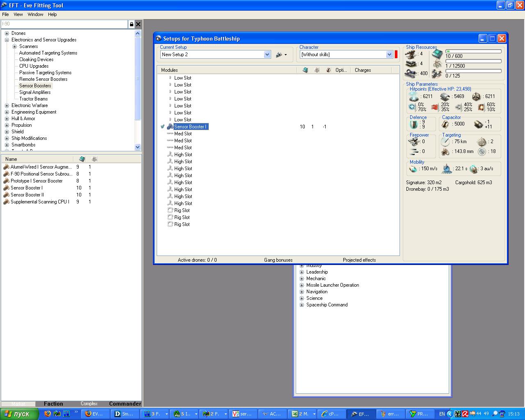Screen dimensions: 525x420
Task: Expand the Hull & Armor node
Action: [7, 119]
